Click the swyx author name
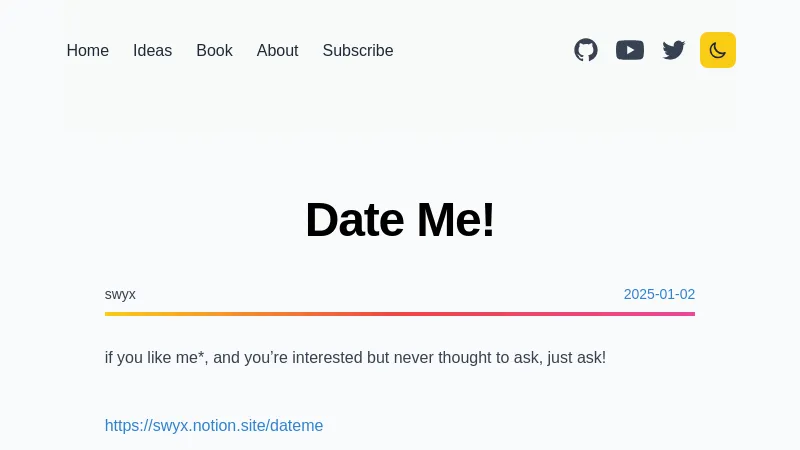 [120, 294]
